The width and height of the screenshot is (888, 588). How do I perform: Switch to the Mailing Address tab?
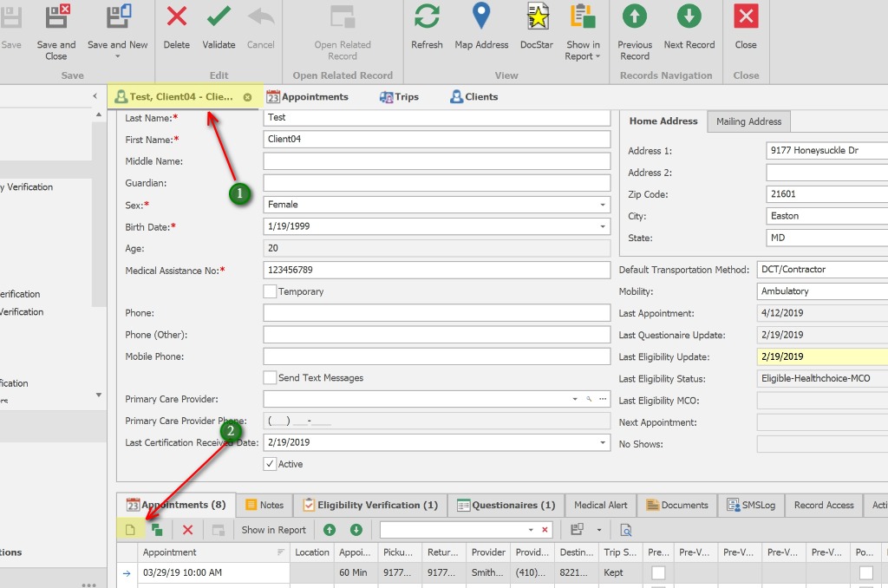[x=748, y=121]
